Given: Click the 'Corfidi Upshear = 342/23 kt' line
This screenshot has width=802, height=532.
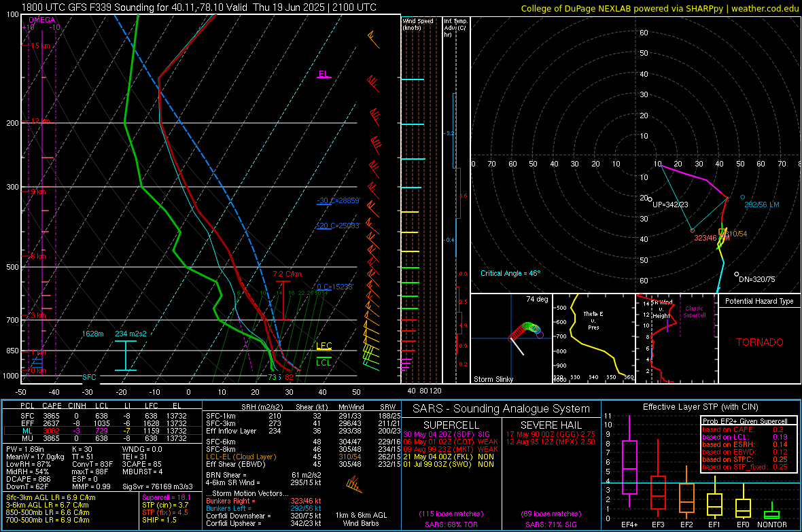Looking at the screenshot, I should (264, 523).
